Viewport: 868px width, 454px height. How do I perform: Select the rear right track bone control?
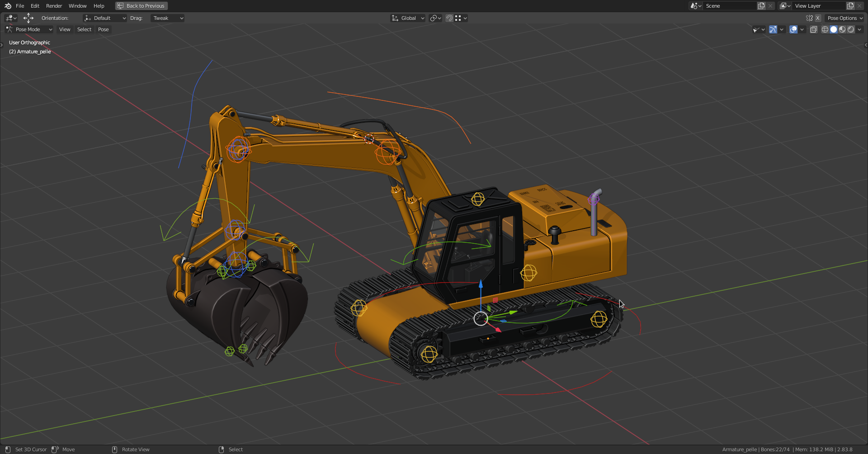click(x=599, y=319)
